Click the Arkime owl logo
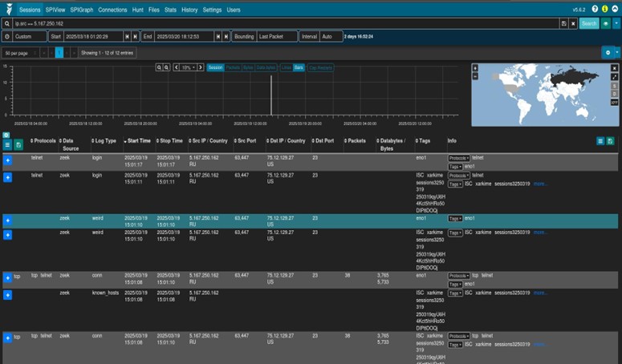Screen dimensions: 622x364 [x=8, y=10]
